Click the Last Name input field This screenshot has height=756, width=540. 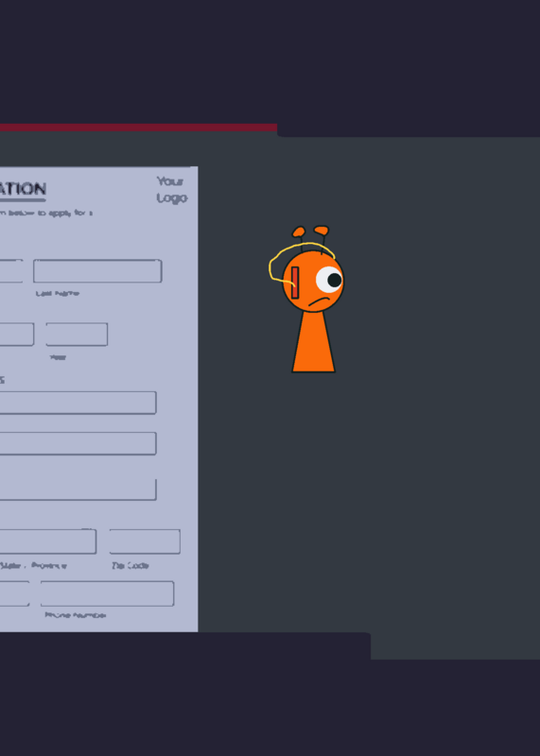97,271
